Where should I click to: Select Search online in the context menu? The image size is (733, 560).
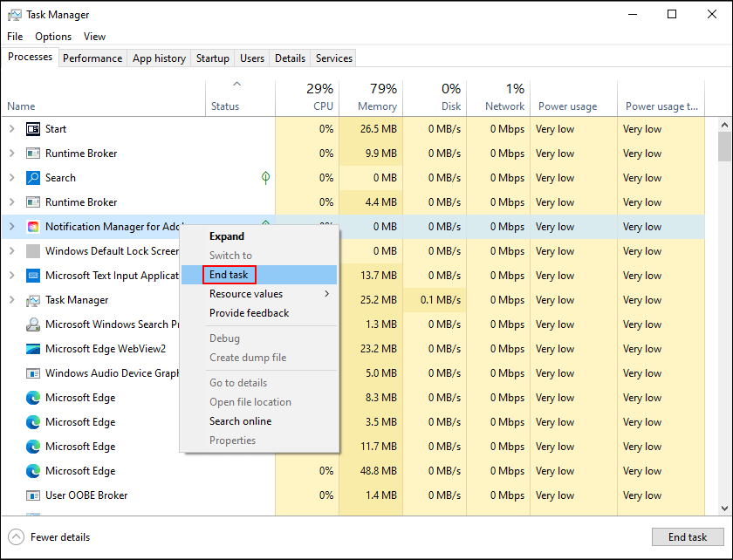point(259,421)
